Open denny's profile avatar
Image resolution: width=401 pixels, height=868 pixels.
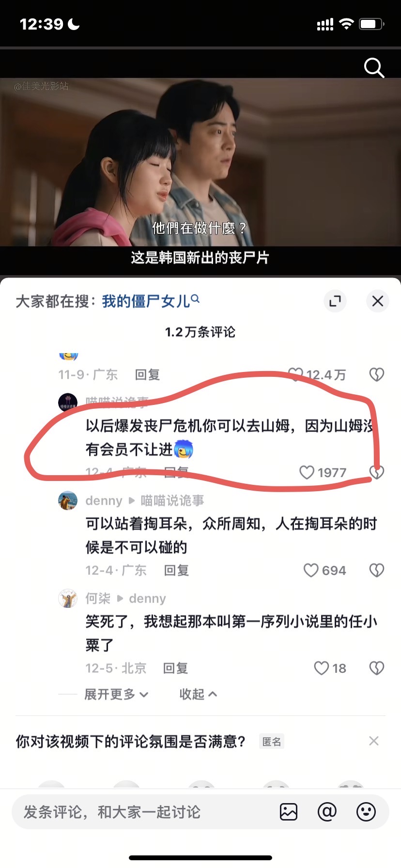[x=68, y=500]
